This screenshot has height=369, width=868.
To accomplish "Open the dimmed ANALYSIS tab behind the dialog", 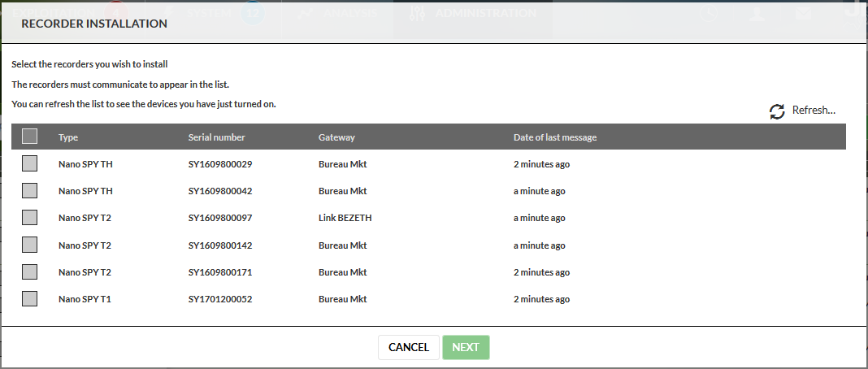I will point(349,12).
